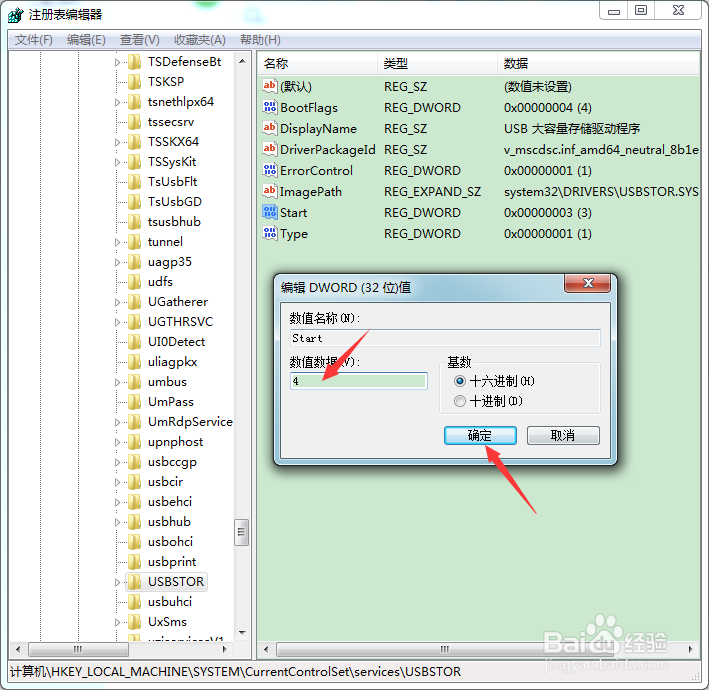This screenshot has height=690, width=709.
Task: Select the UmPass folder icon
Action: tap(134, 402)
